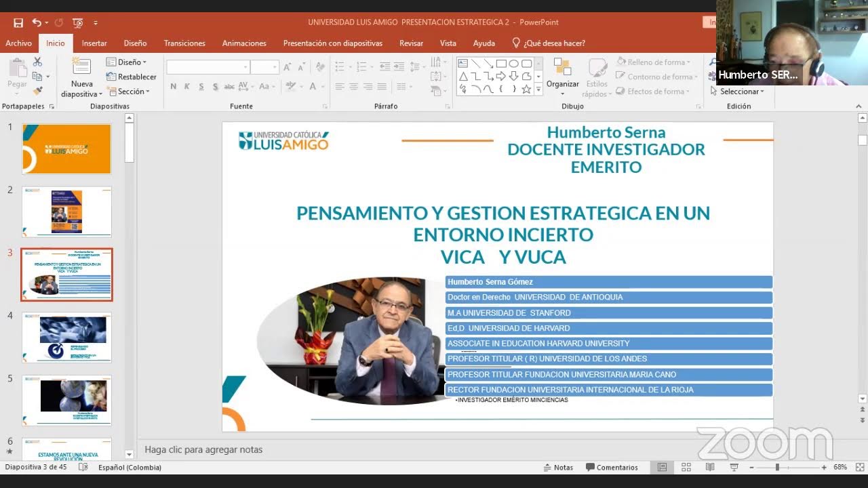Toggle bold formatting (N)
Screen dimensions: 868x488
pyautogui.click(x=174, y=86)
